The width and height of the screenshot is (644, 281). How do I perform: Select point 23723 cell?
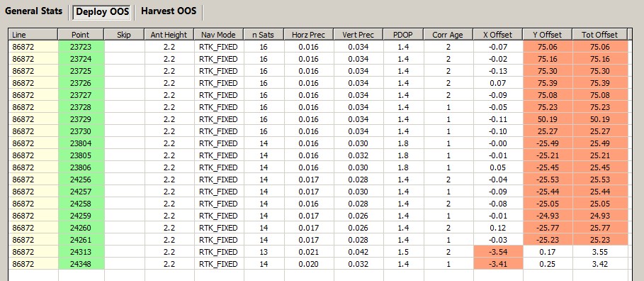point(81,47)
